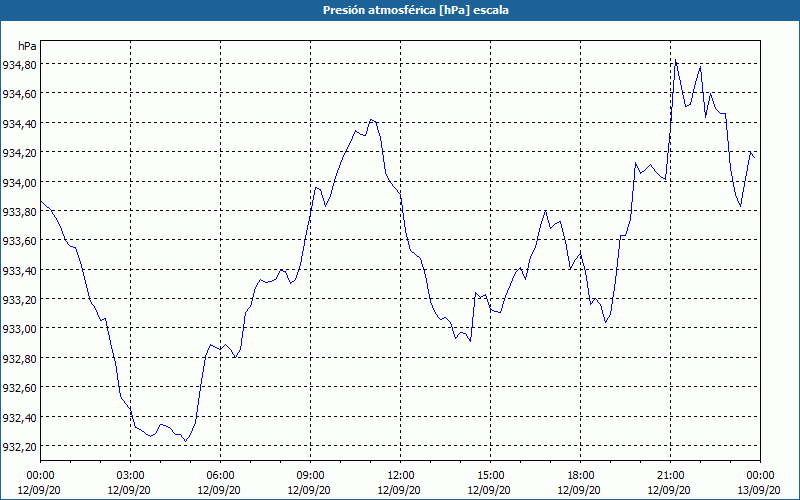Click the 06:00 time axis label

(x=220, y=476)
